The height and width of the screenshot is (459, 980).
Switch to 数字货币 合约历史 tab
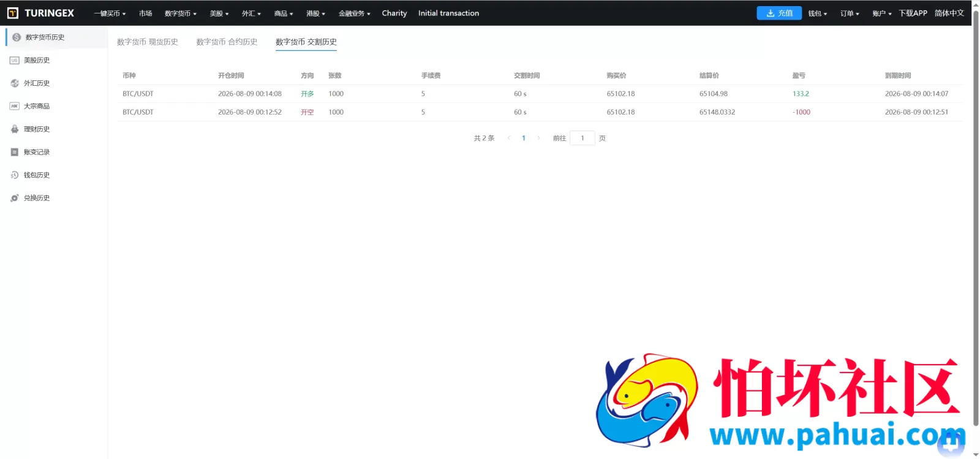(227, 42)
